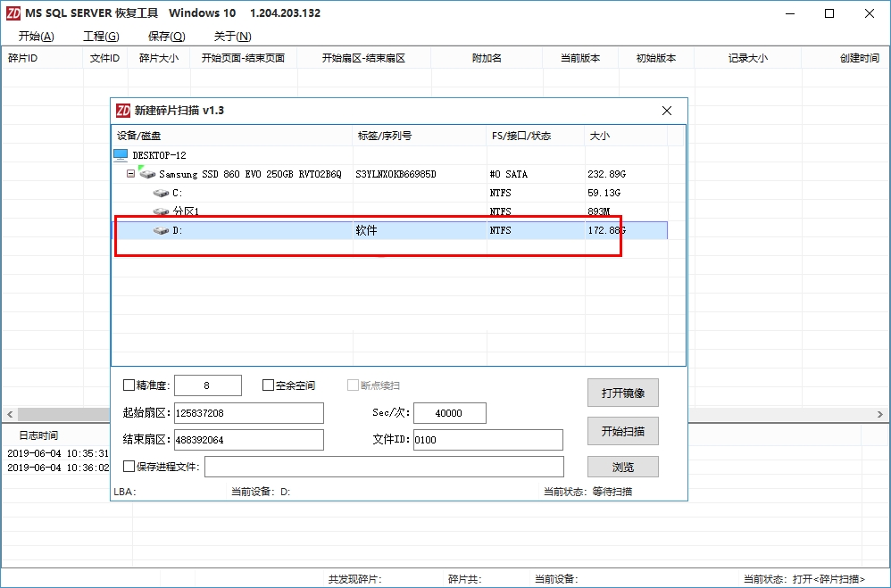The height and width of the screenshot is (588, 891).
Task: Click the 设备/磁盘 column header
Action: [x=232, y=136]
